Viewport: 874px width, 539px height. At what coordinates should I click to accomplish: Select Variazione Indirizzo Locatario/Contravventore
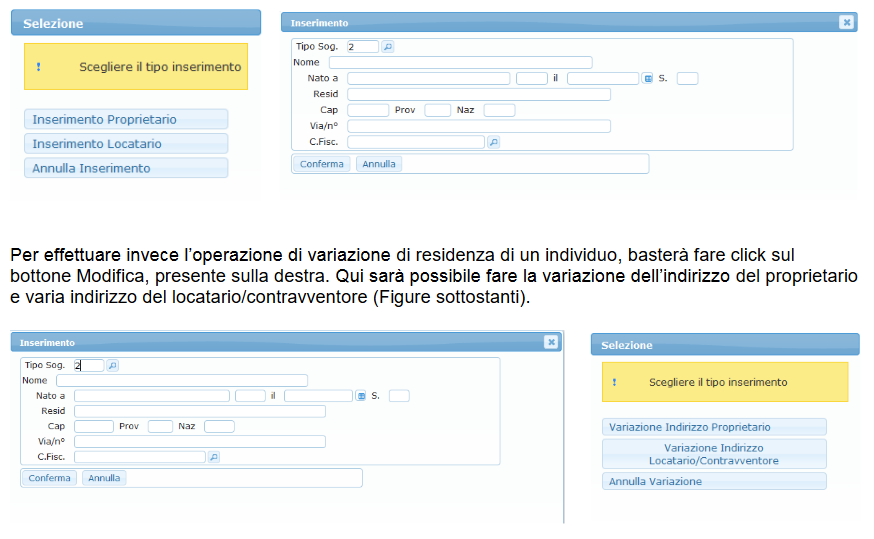(x=714, y=454)
